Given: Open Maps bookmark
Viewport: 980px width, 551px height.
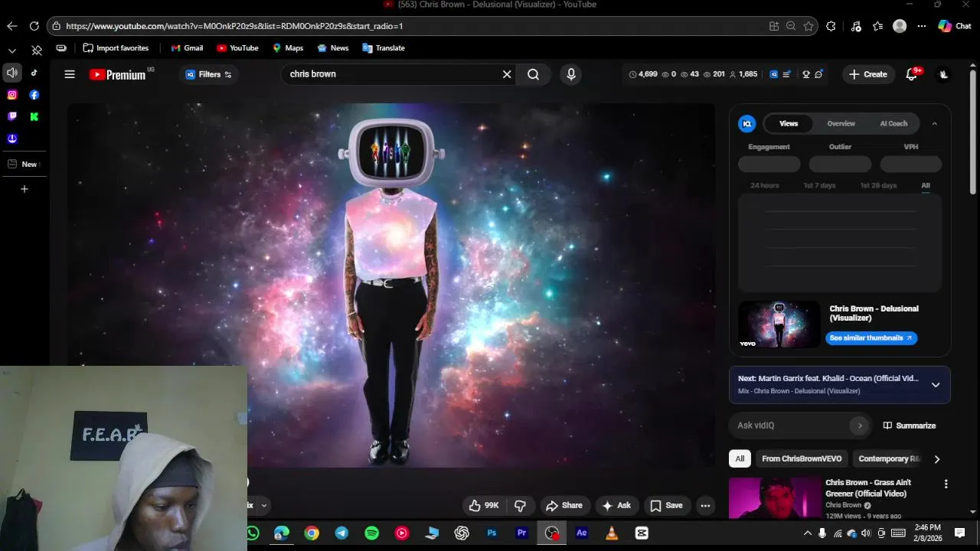Looking at the screenshot, I should [288, 48].
